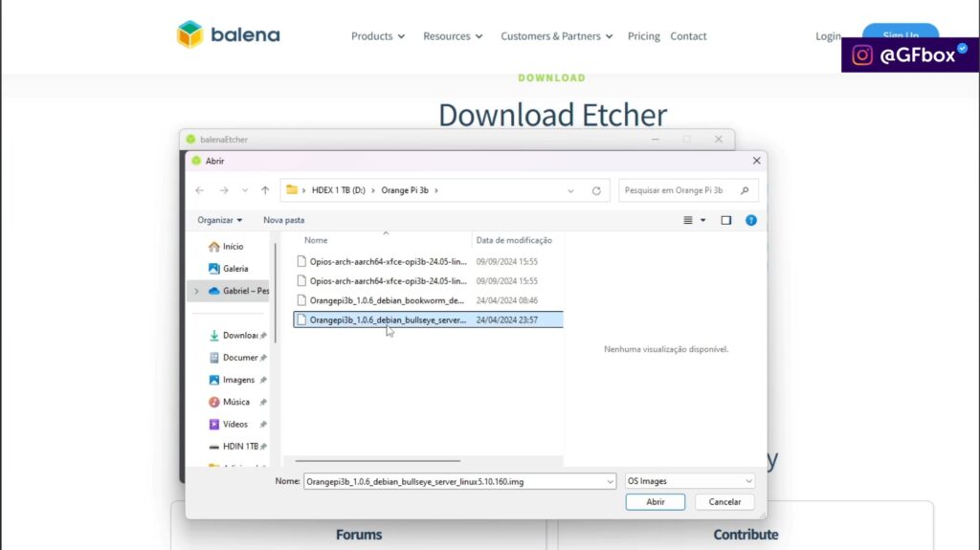
Task: Click the folder icon in address bar
Action: point(292,190)
